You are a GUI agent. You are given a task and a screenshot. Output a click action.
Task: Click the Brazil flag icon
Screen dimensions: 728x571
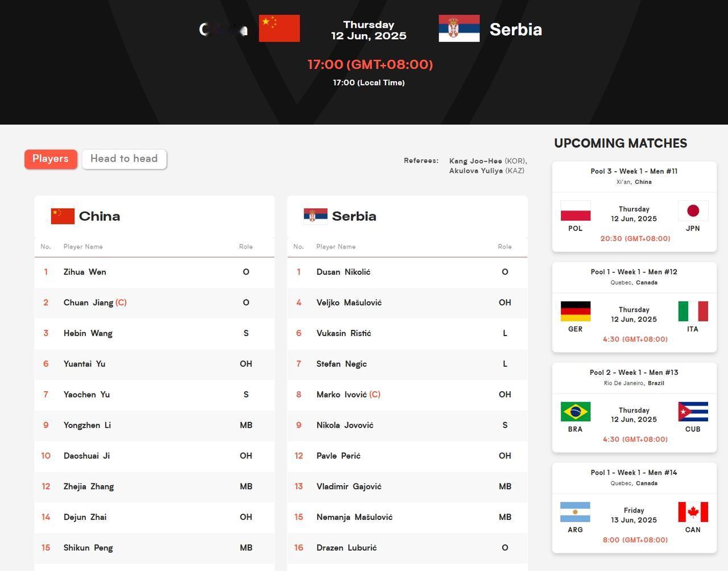pyautogui.click(x=576, y=412)
